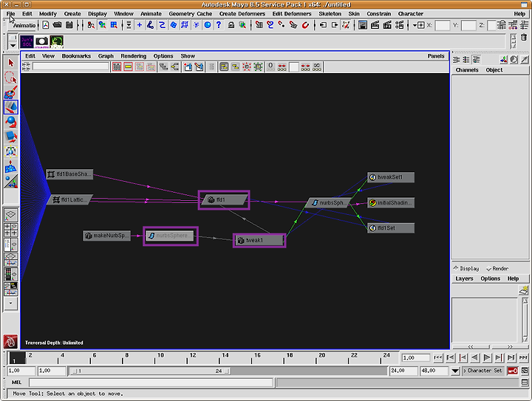Image resolution: width=532 pixels, height=401 pixels.
Task: Click the IPR render icon
Action: pos(387,25)
